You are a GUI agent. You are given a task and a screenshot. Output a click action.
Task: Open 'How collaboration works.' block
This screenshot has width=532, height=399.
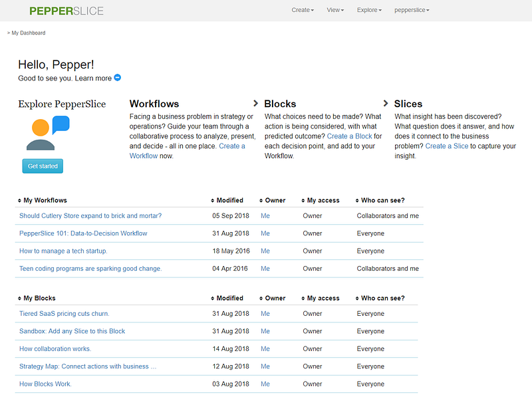[x=55, y=348]
